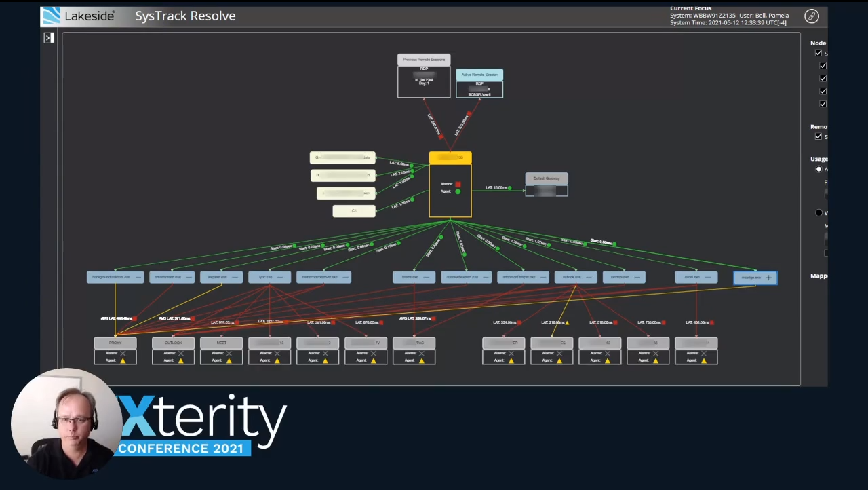Select the second radio button under Usage
The height and width of the screenshot is (490, 868).
coord(818,213)
